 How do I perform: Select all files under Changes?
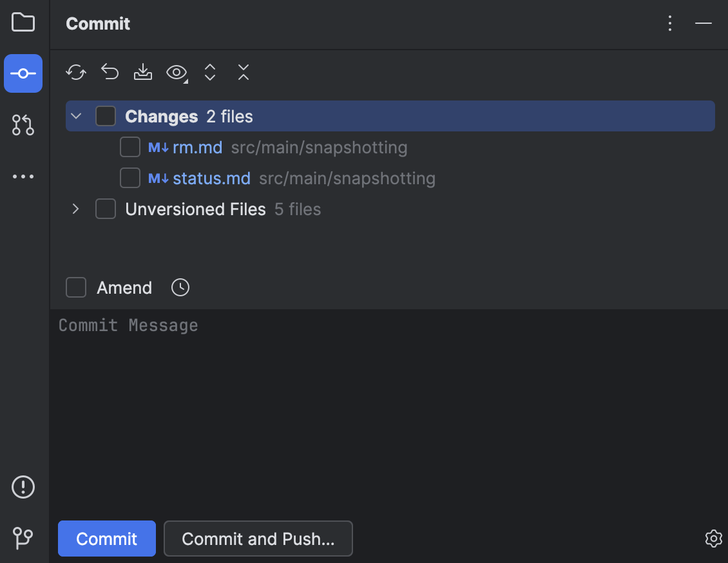(x=106, y=116)
